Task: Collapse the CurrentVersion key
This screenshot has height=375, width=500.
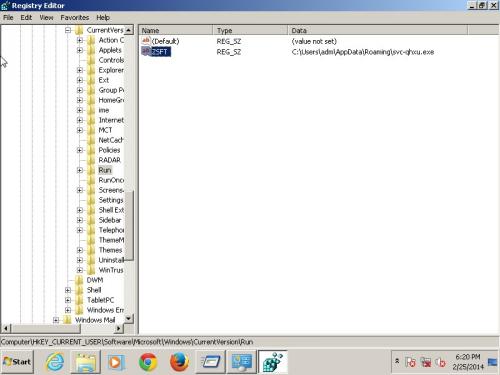Action: (x=68, y=30)
